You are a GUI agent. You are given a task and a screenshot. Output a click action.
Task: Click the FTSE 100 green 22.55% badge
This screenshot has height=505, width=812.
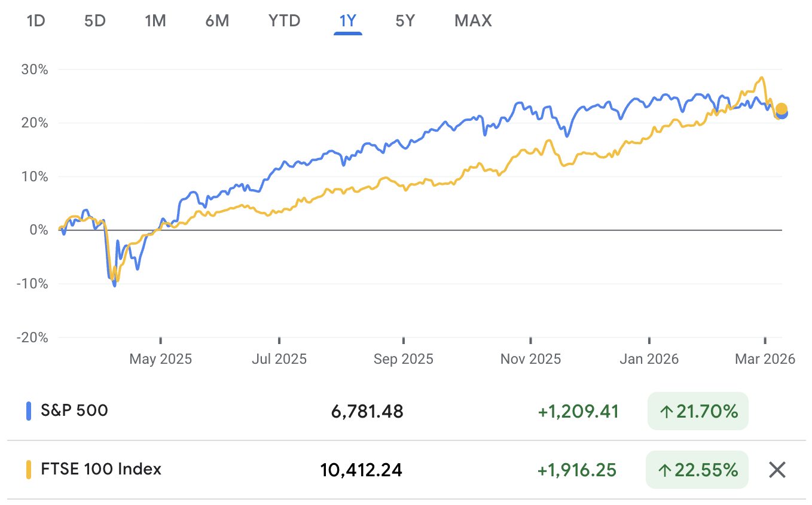(x=697, y=470)
